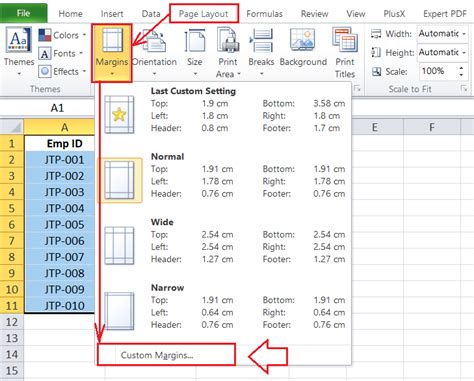
Task: Switch to the Home tab
Action: click(70, 14)
